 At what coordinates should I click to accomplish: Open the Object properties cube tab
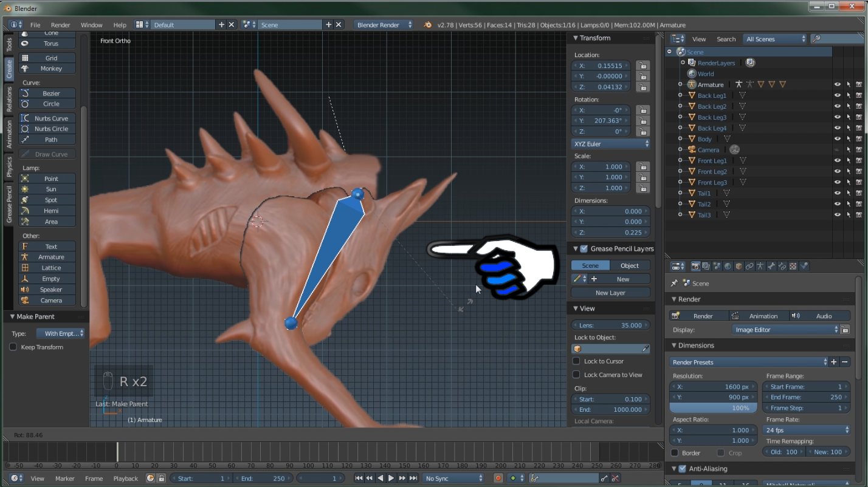[739, 266]
